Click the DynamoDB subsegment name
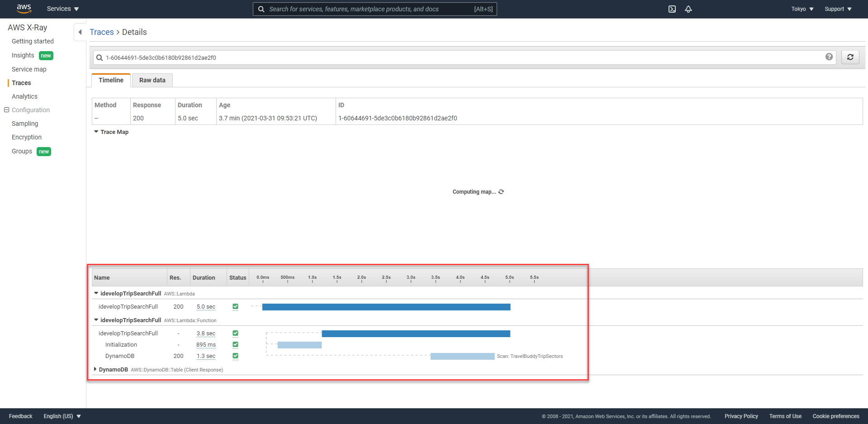Image resolution: width=868 pixels, height=424 pixels. click(x=120, y=356)
